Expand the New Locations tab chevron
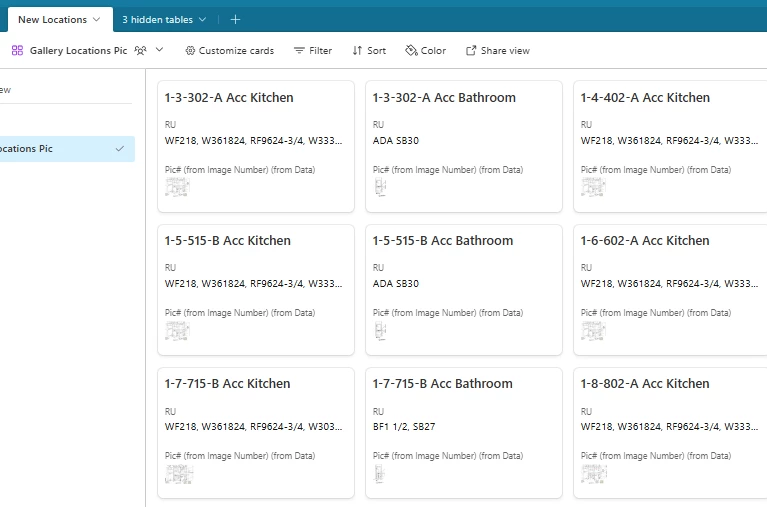Screen dimensions: 767x507 click(96, 20)
